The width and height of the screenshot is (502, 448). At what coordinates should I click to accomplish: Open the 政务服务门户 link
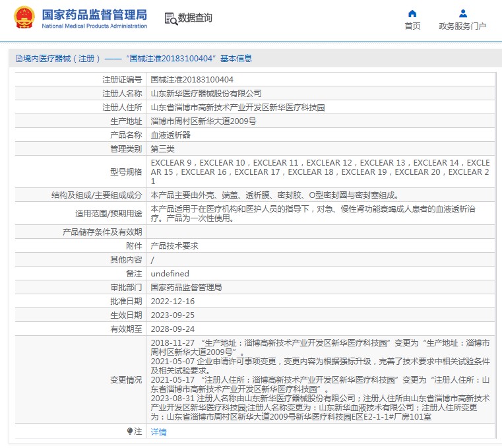click(x=462, y=26)
